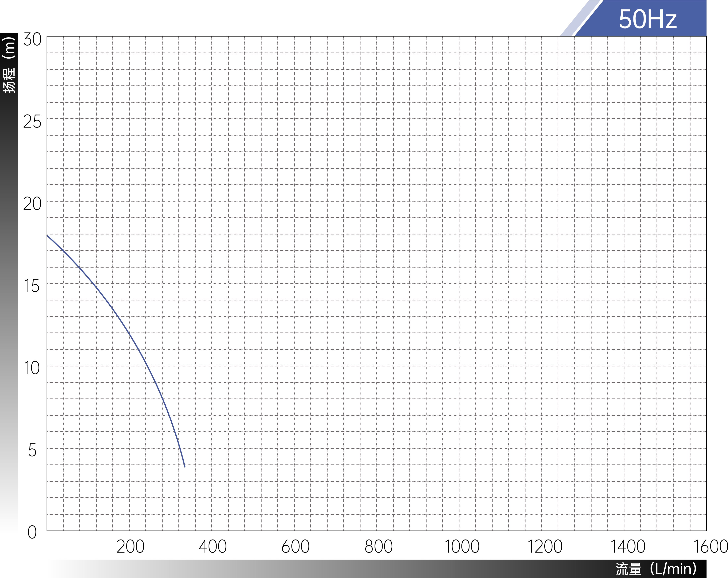Click the 1000 label on horizontal axis
The height and width of the screenshot is (578, 728).
pos(462,547)
